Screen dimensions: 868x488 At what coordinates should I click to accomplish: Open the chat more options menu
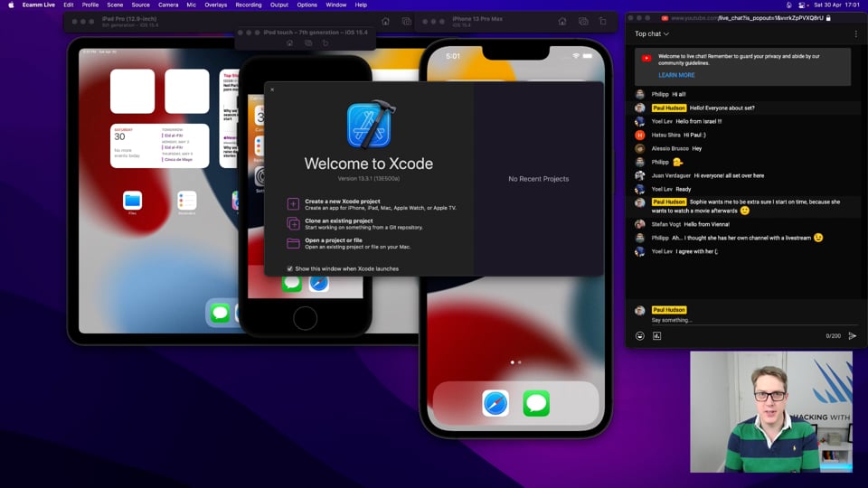tap(856, 33)
